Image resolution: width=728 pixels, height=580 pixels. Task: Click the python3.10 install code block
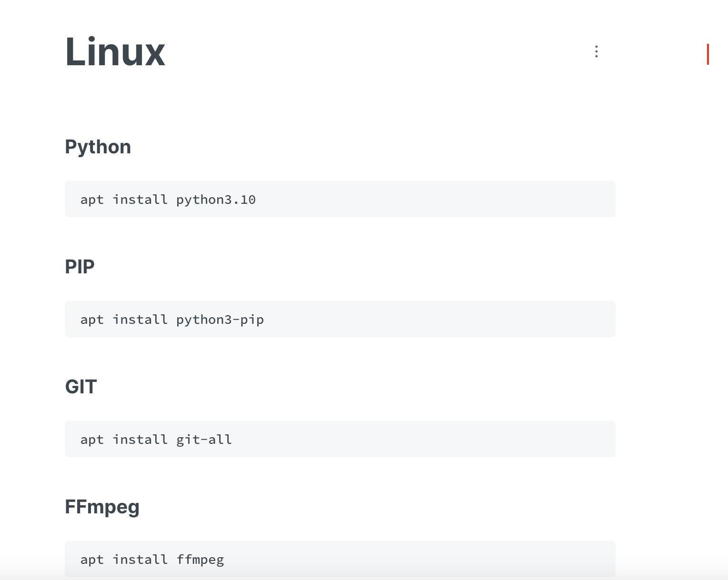click(x=340, y=199)
